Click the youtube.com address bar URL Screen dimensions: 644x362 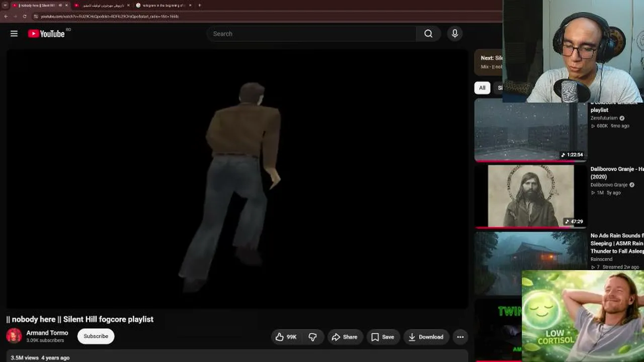click(110, 16)
